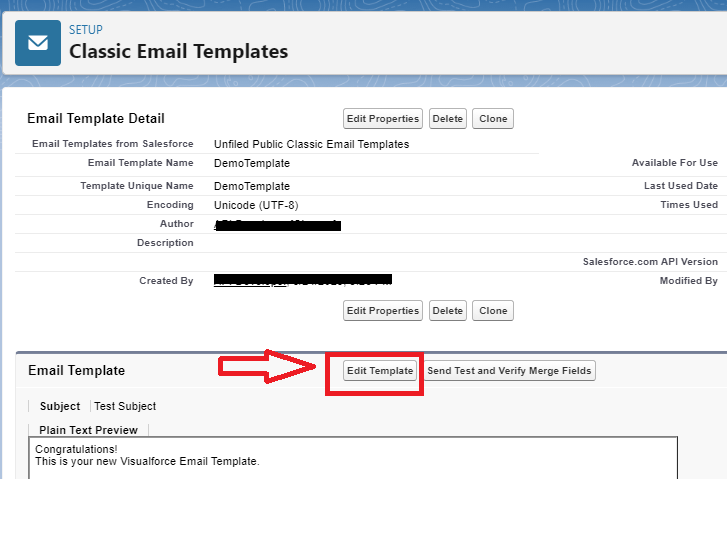728x537 pixels.
Task: Click the lower Clone button
Action: tap(493, 311)
